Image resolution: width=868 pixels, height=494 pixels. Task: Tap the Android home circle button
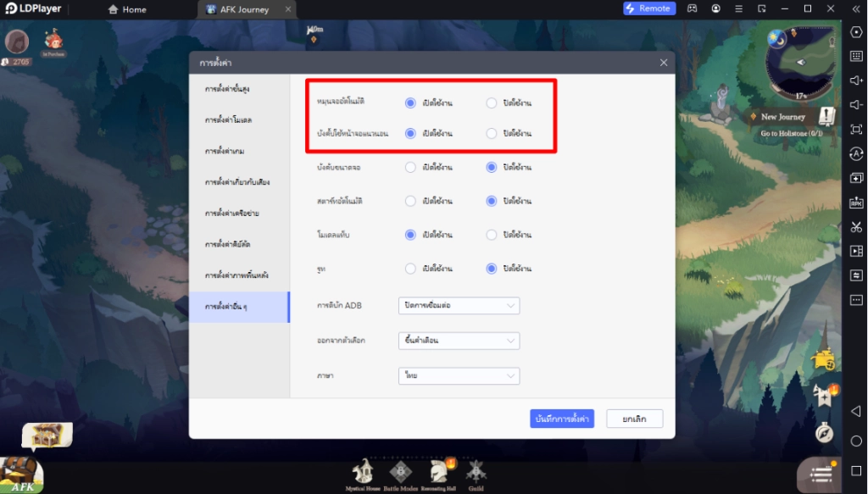[x=856, y=441]
